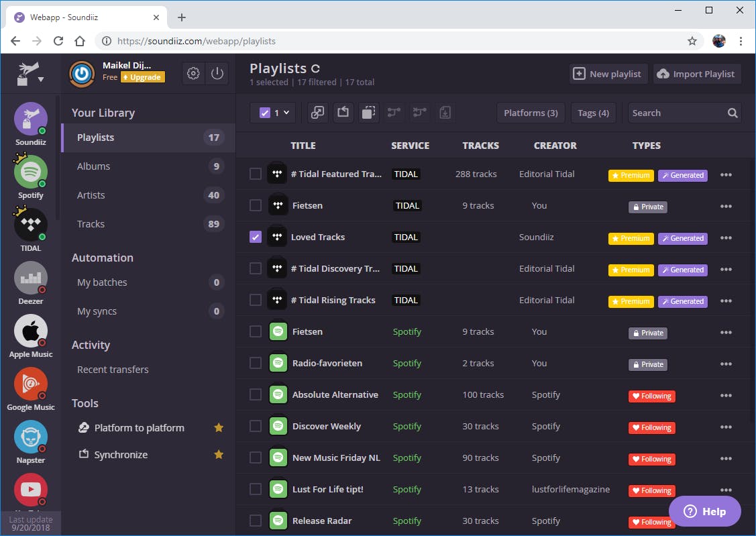Click the convert playlist toolbar icon
Viewport: 756px width, 536px height.
tap(318, 113)
